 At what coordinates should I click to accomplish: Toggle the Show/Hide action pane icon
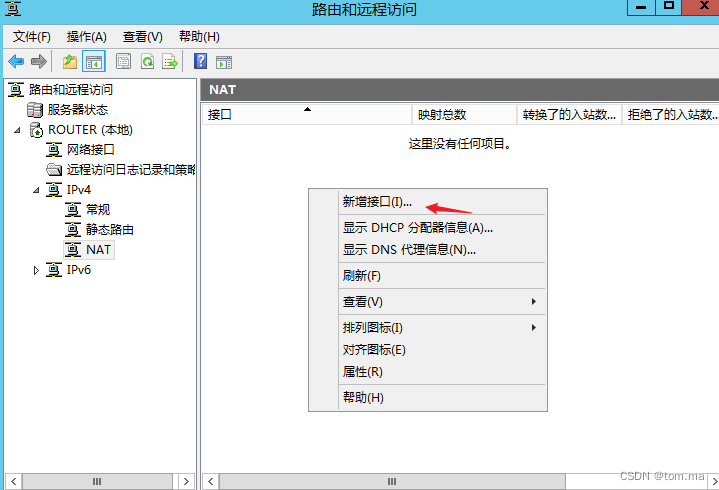[224, 62]
